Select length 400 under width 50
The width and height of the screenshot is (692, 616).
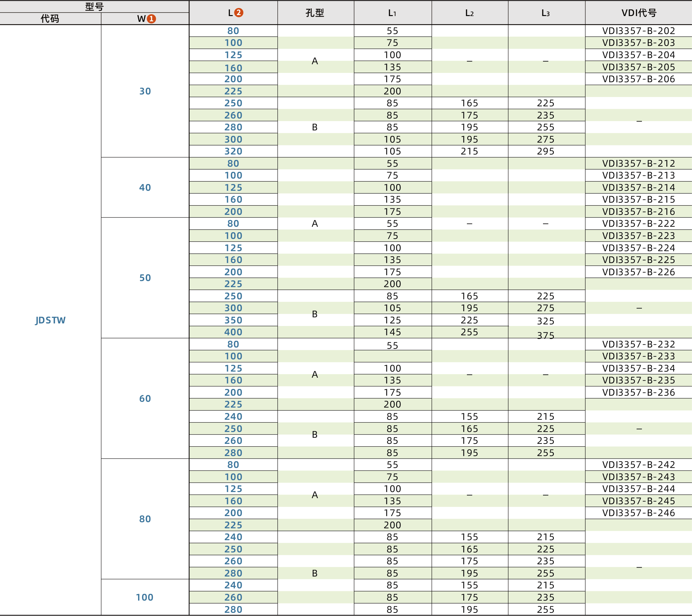(233, 332)
